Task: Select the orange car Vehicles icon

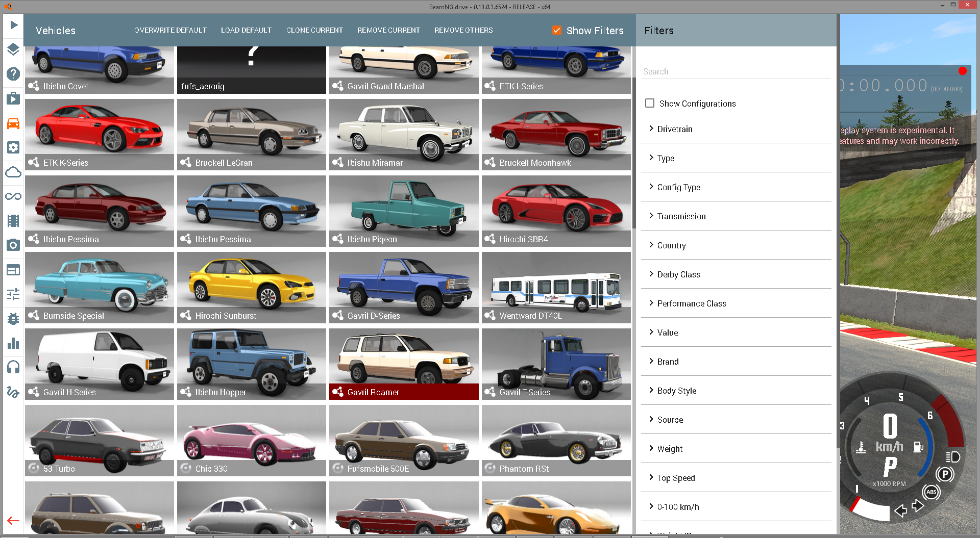Action: pyautogui.click(x=13, y=123)
